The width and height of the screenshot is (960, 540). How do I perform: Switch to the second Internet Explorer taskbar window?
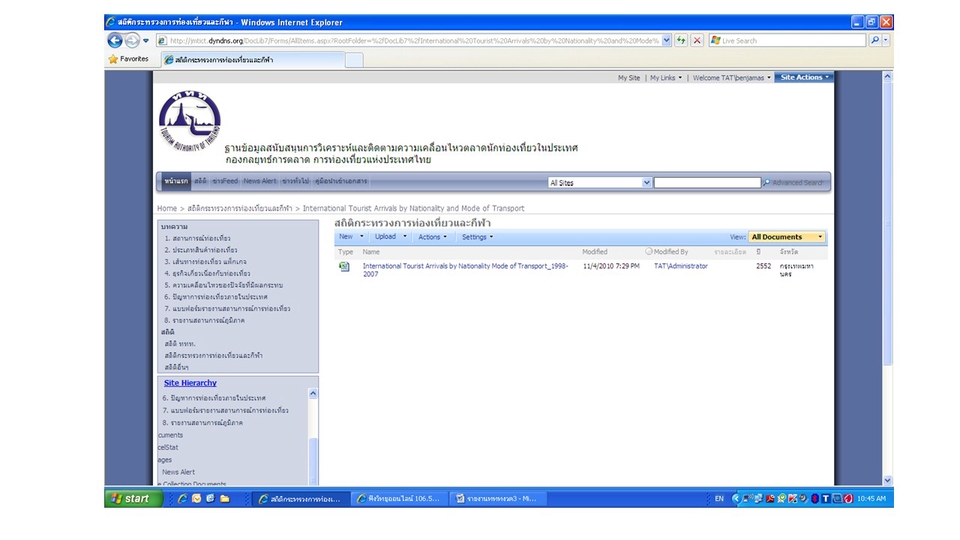(x=399, y=498)
